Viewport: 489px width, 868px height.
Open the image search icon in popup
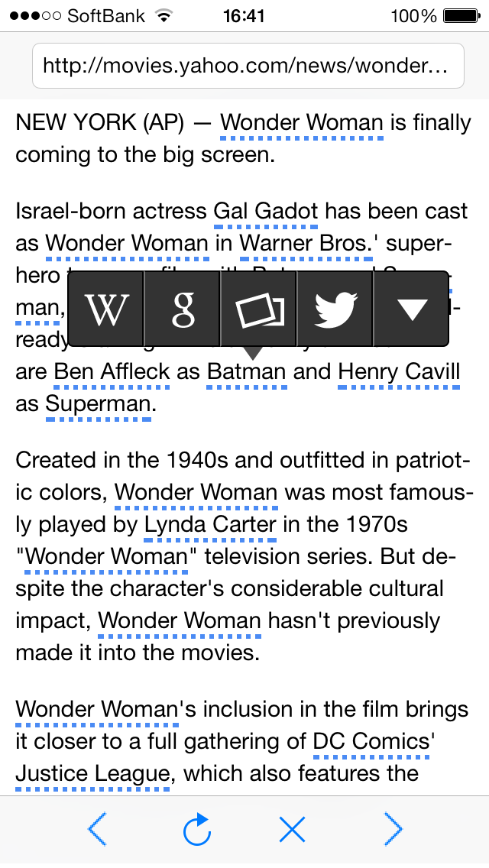(259, 309)
